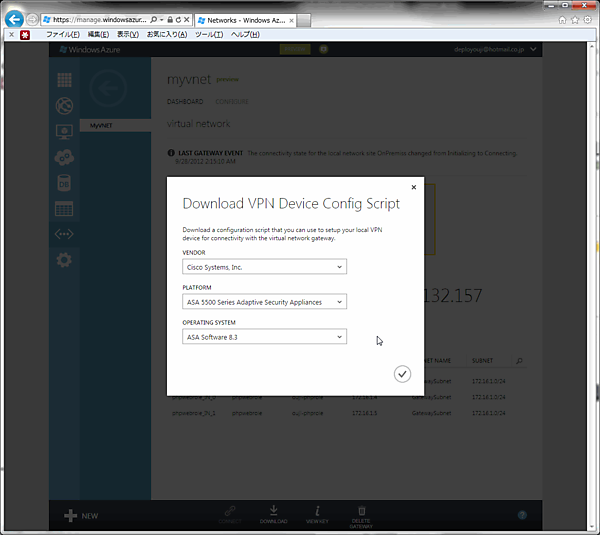The image size is (600, 535).
Task: Close the Download VPN Device Config Script dialog
Action: (x=414, y=187)
